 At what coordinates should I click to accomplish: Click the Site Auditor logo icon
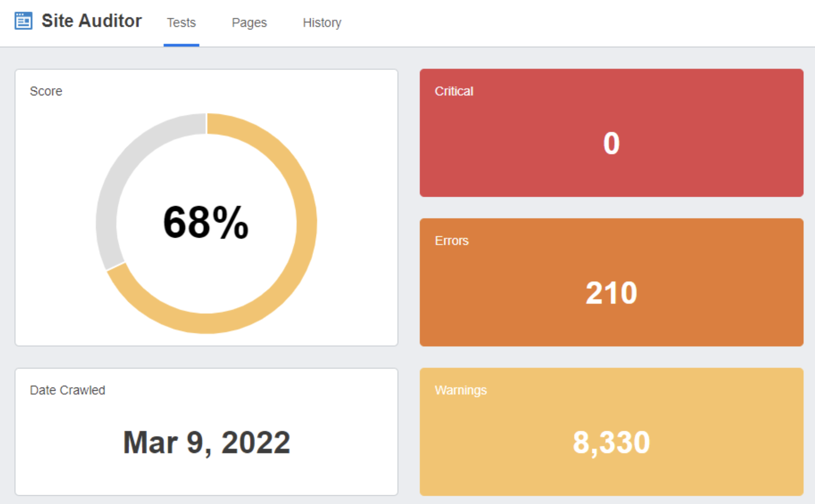tap(23, 21)
